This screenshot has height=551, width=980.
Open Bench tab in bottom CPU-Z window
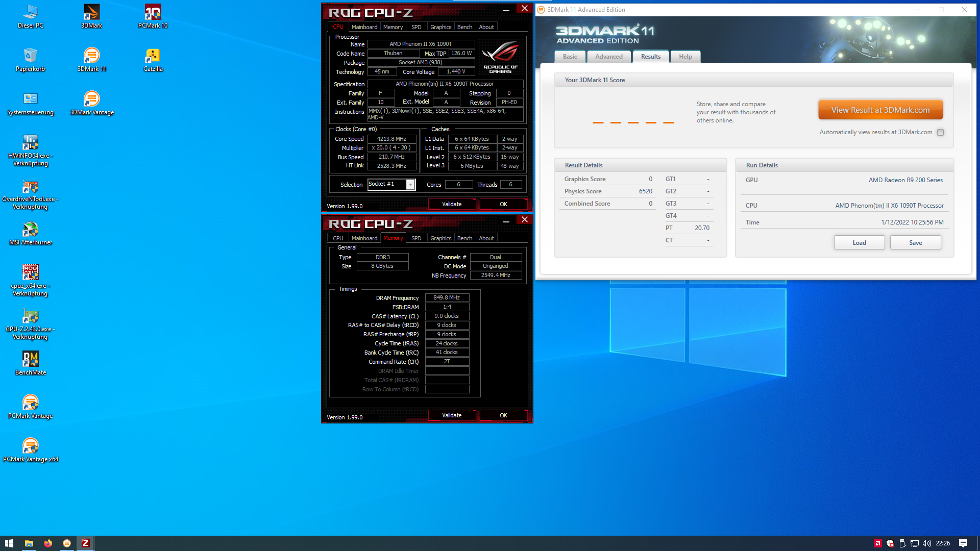(465, 238)
